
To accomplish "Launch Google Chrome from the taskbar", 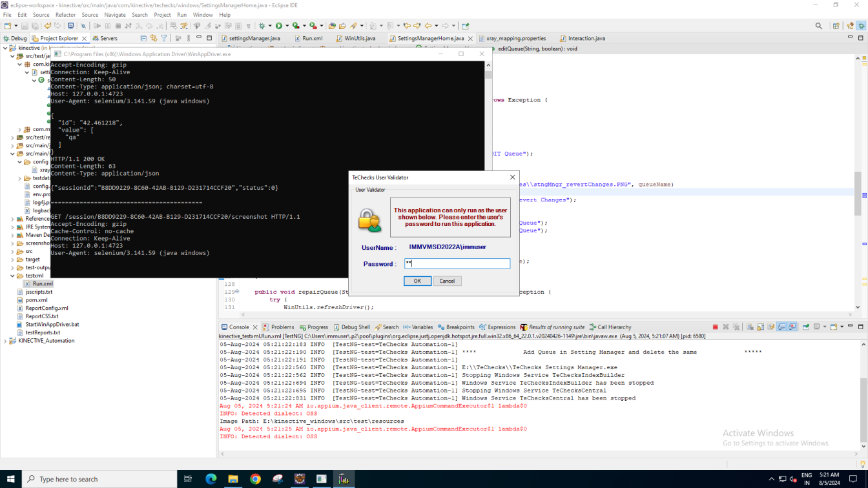I will (x=255, y=479).
